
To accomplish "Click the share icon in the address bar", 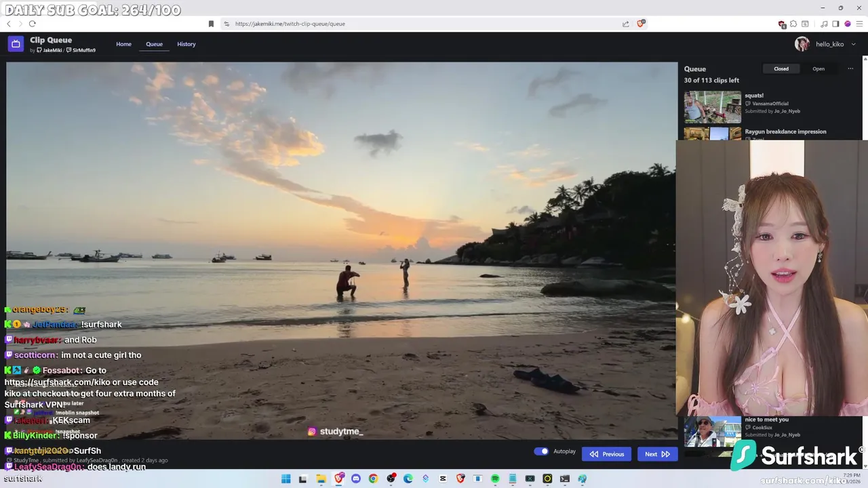I will click(625, 24).
